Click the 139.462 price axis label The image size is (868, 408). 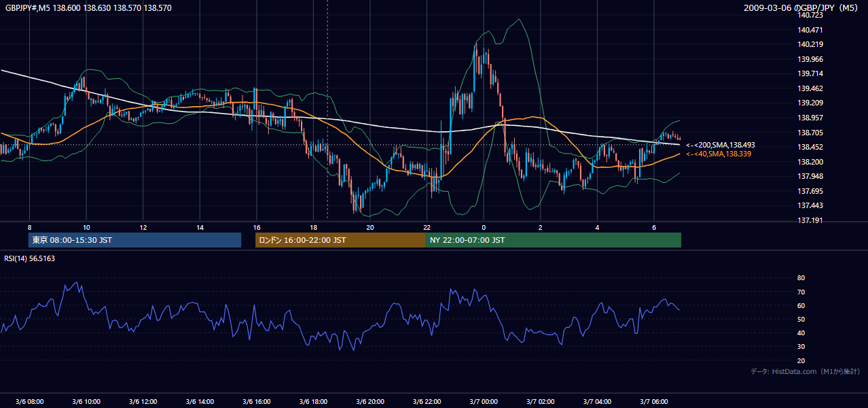coord(811,88)
